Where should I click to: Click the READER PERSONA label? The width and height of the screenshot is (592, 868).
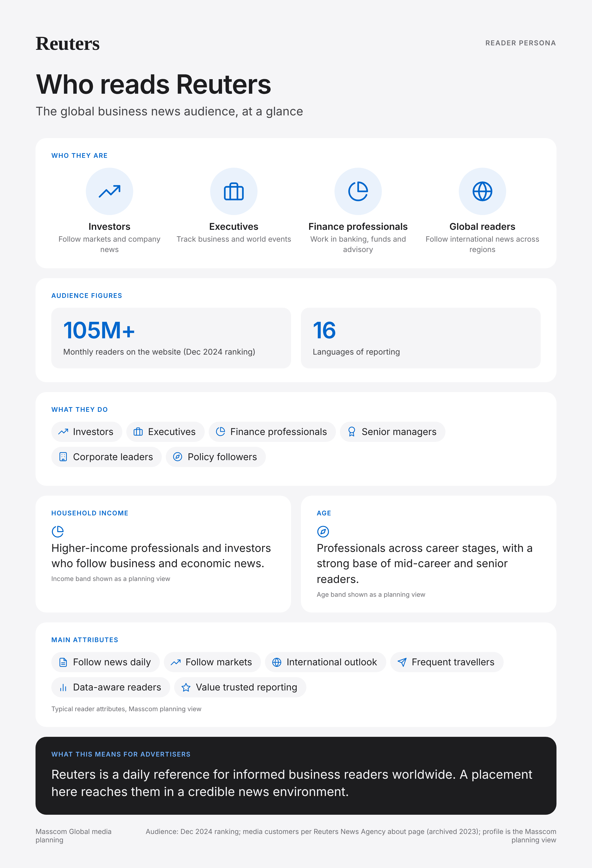(520, 43)
